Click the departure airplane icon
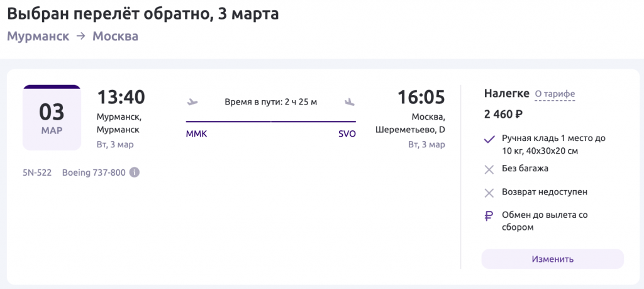The width and height of the screenshot is (644, 289). click(x=192, y=101)
